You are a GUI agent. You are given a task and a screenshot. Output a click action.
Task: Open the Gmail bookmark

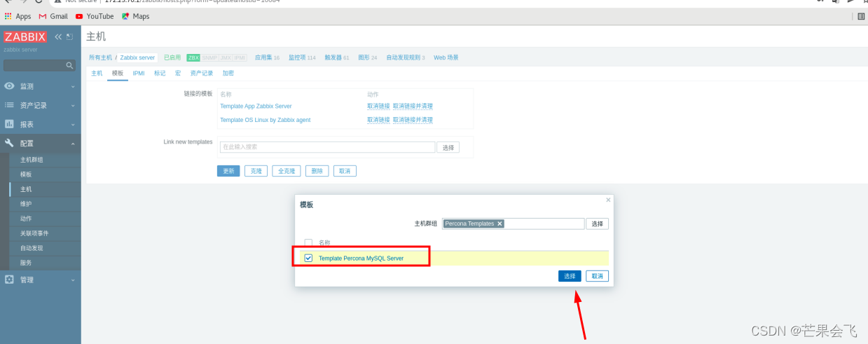click(x=53, y=16)
